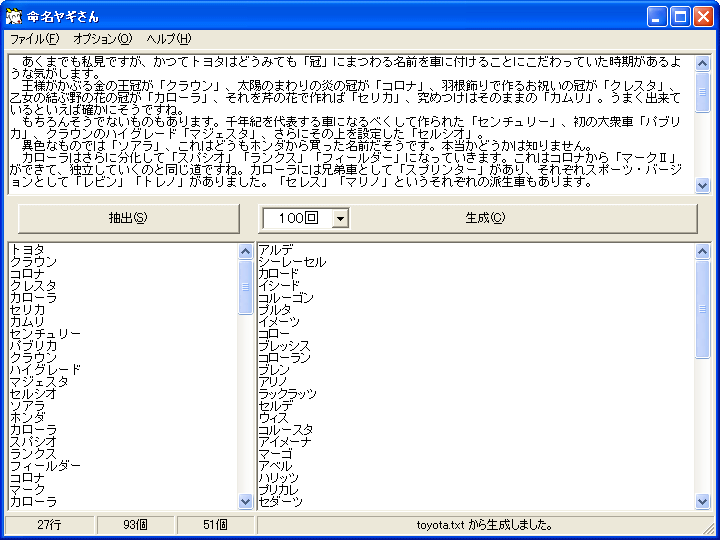Open the ヘルプ(H) menu
Viewport: 720px width, 540px height.
click(x=169, y=39)
